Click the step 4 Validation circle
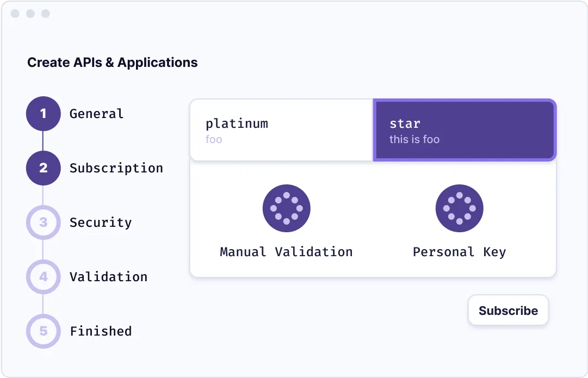The image size is (588, 378). [43, 277]
